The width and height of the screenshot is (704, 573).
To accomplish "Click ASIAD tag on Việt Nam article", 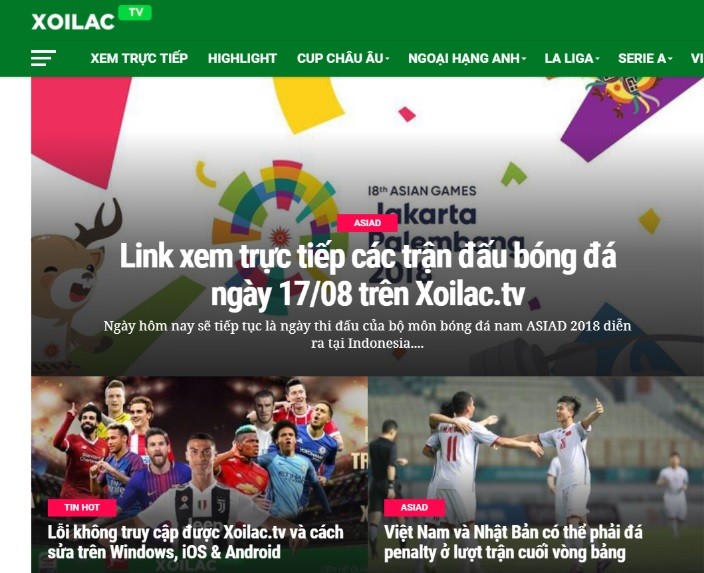I will point(414,507).
